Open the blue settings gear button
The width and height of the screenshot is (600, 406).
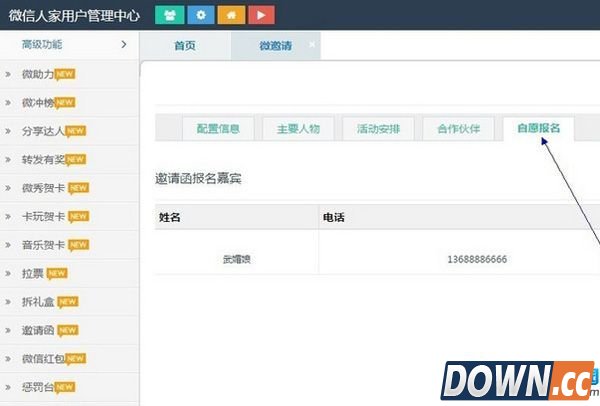click(x=201, y=15)
